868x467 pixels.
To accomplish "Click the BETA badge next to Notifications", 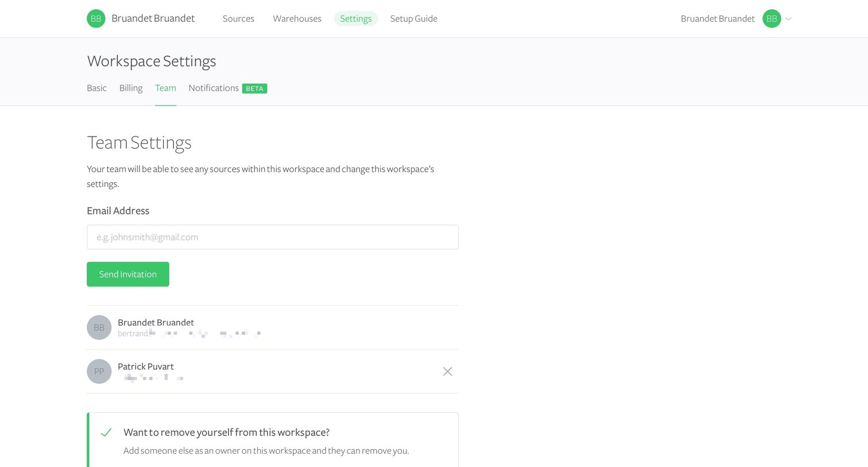I will pos(254,88).
